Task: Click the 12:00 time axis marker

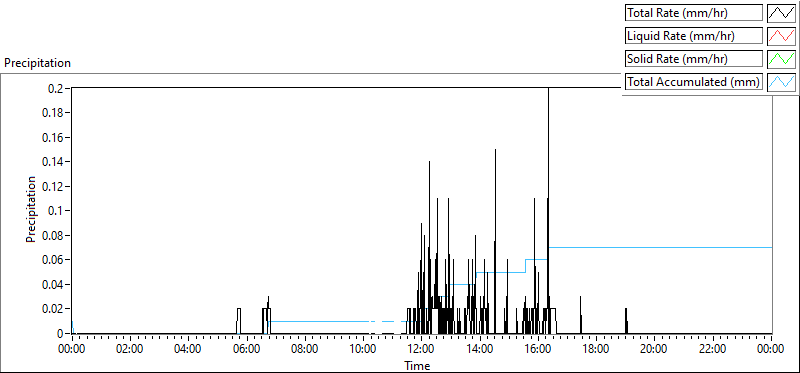Action: [421, 350]
